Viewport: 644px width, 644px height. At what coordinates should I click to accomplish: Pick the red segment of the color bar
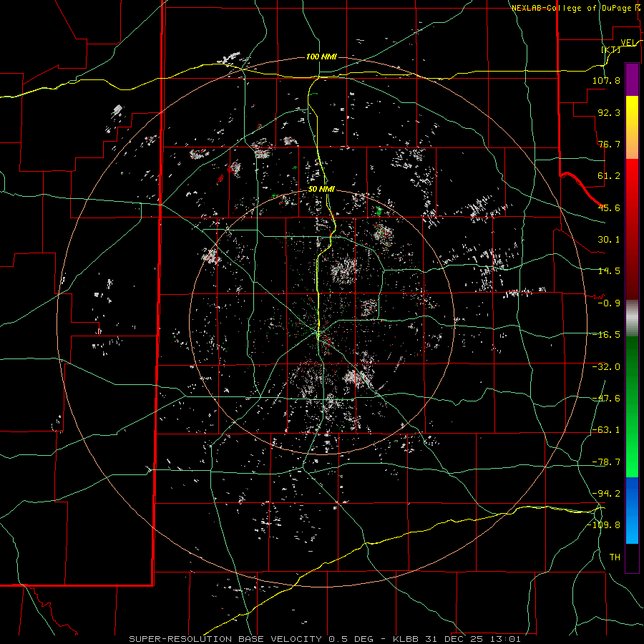(632, 229)
